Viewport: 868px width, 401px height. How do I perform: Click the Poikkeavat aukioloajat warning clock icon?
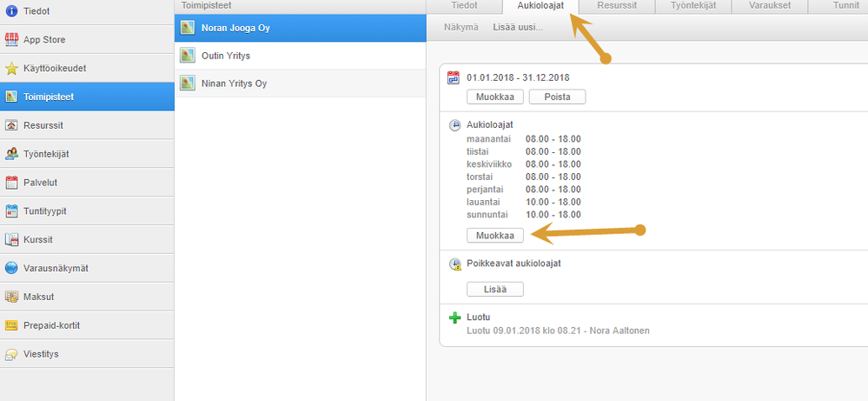pos(455,264)
